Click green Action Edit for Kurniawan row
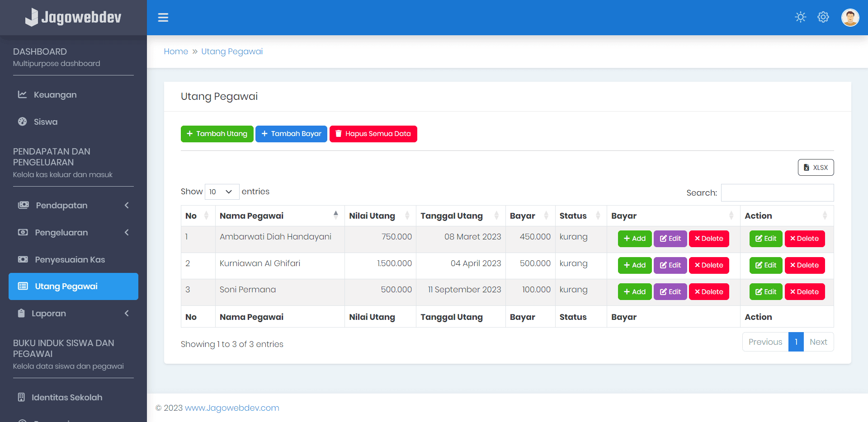This screenshot has width=868, height=422. click(766, 265)
